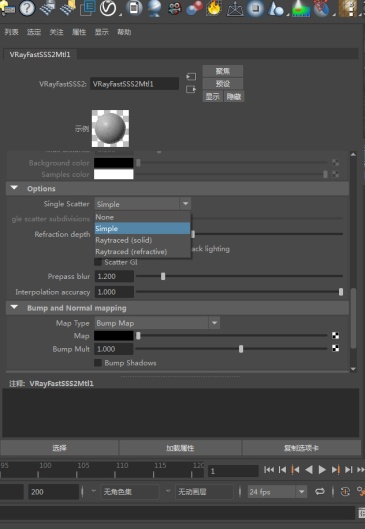Click the Prepass blur slider
Viewport: 365px width, 529px height.
click(x=239, y=276)
